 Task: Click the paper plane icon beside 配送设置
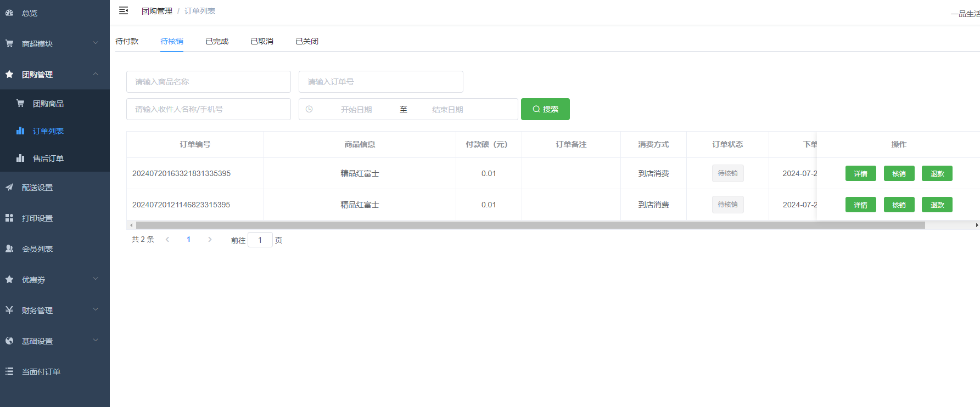9,187
